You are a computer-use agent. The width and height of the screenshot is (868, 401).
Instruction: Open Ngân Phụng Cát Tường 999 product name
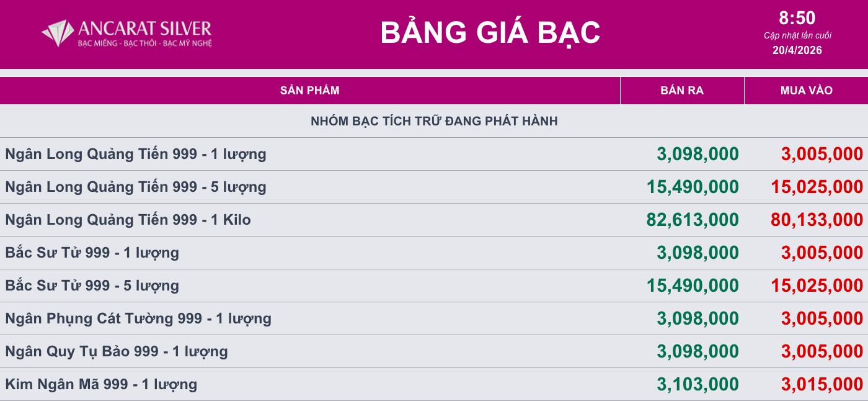point(138,318)
